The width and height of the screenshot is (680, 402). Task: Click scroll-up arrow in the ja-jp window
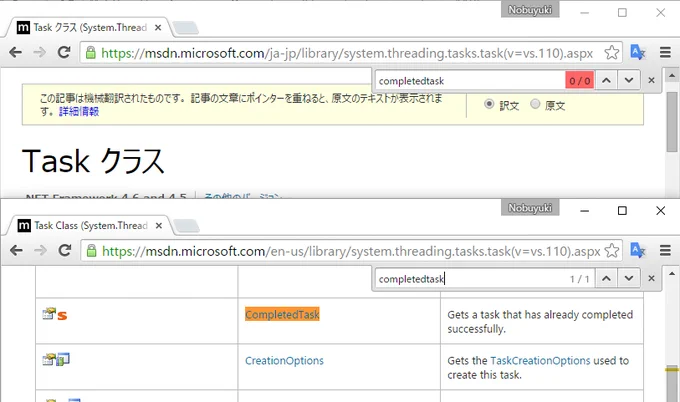click(x=672, y=75)
